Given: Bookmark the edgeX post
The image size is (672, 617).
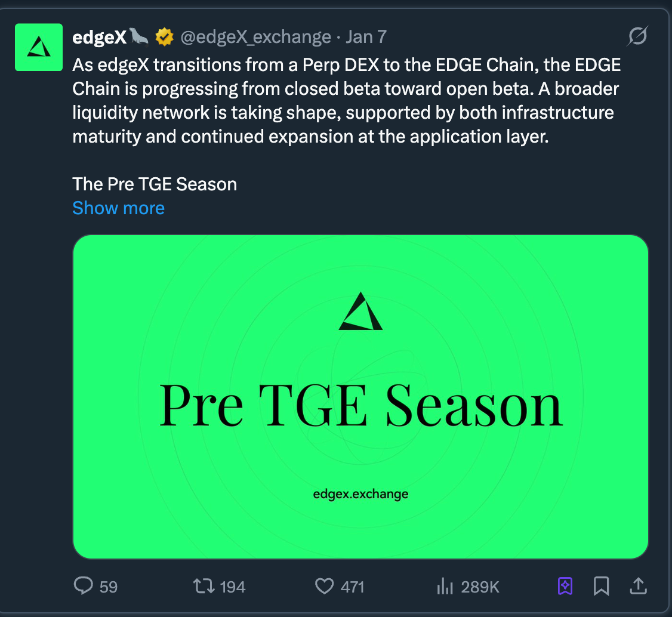Looking at the screenshot, I should click(601, 587).
